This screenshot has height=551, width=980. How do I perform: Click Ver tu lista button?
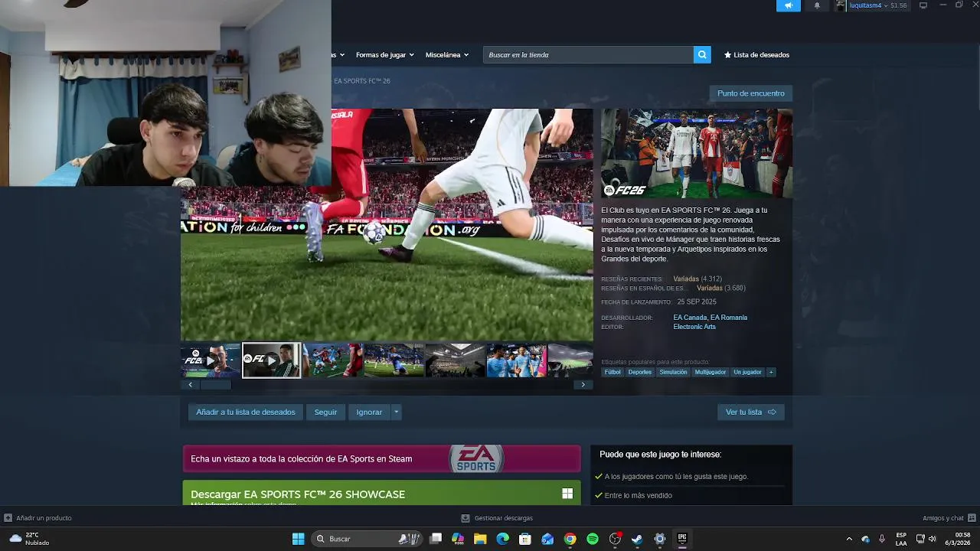pos(750,412)
